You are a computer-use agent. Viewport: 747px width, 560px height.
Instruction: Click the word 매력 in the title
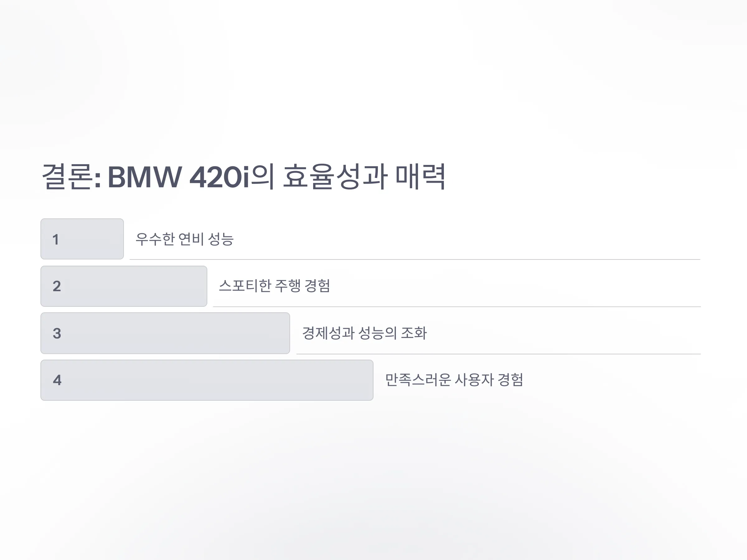point(420,176)
